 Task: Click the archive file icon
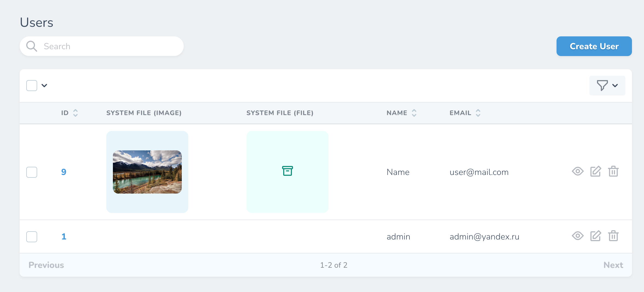287,171
